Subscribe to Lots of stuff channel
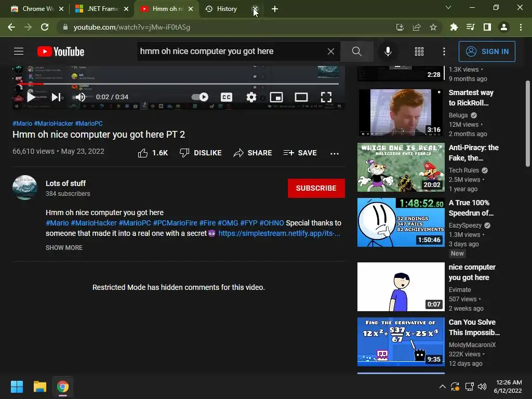Screen dimensions: 532x399 pyautogui.click(x=316, y=188)
